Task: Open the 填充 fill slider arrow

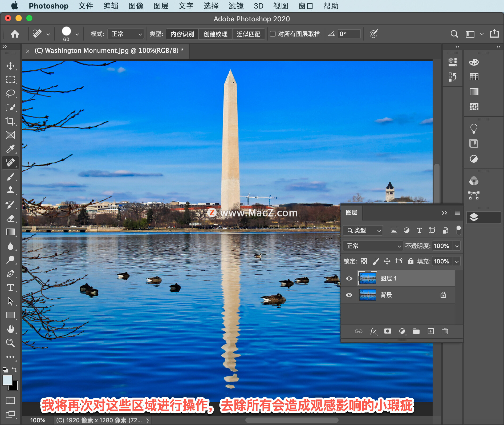Action: click(x=457, y=261)
